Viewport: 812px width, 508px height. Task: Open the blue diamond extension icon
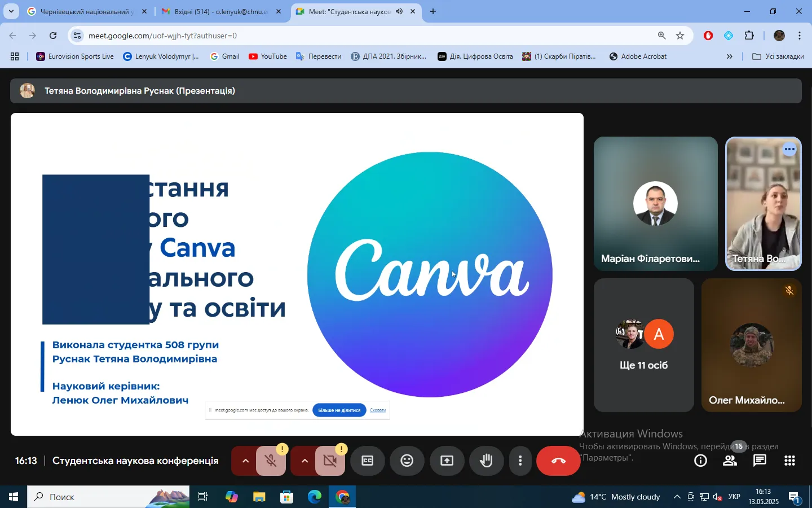pos(729,36)
